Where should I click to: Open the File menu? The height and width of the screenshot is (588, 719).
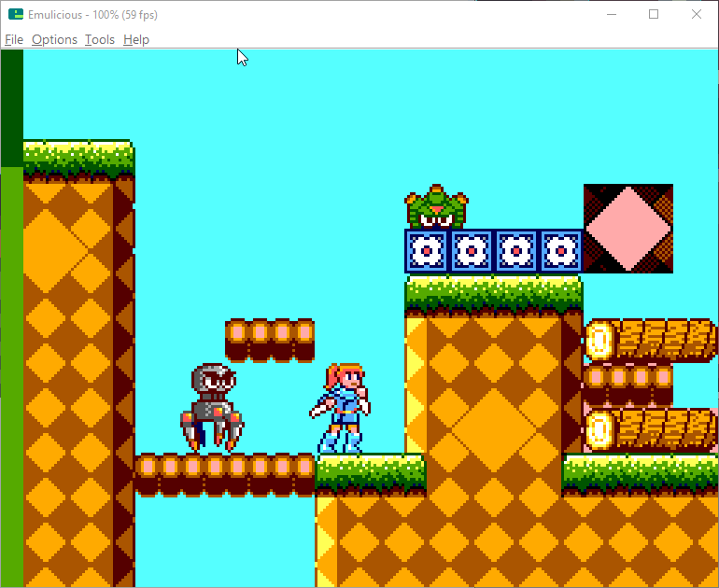[x=14, y=40]
